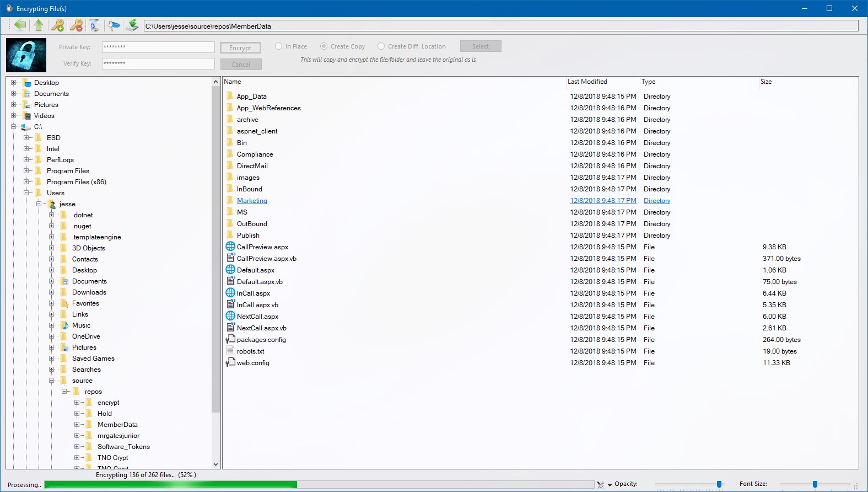Click the App_Data folder icon
This screenshot has width=868, height=492.
(230, 96)
